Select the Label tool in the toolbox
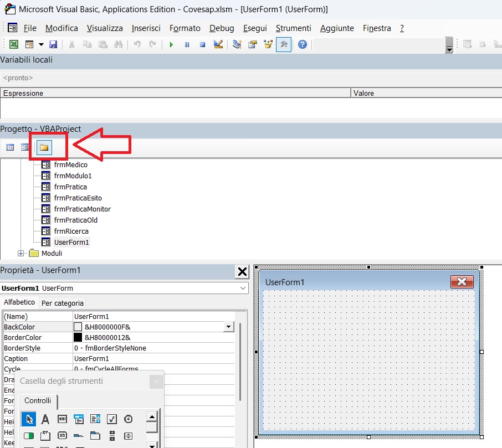The height and width of the screenshot is (448, 502). 45,419
